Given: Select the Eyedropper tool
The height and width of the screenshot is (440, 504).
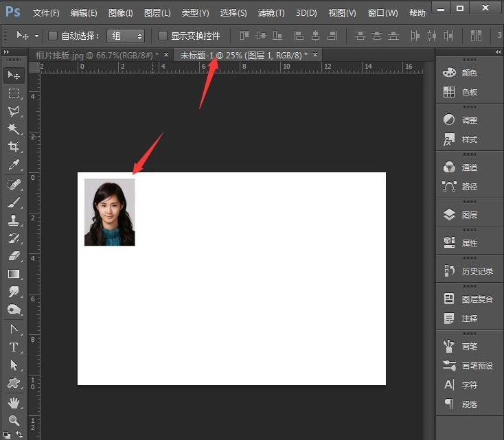Looking at the screenshot, I should click(13, 165).
